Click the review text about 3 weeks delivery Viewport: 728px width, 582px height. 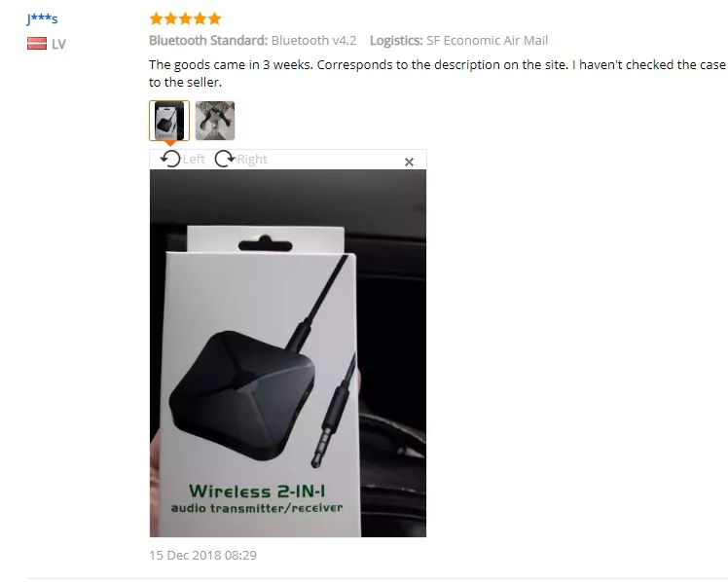point(437,73)
